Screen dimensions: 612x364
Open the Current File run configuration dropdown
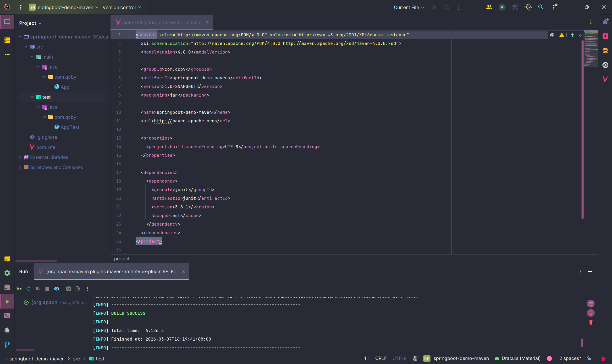408,7
